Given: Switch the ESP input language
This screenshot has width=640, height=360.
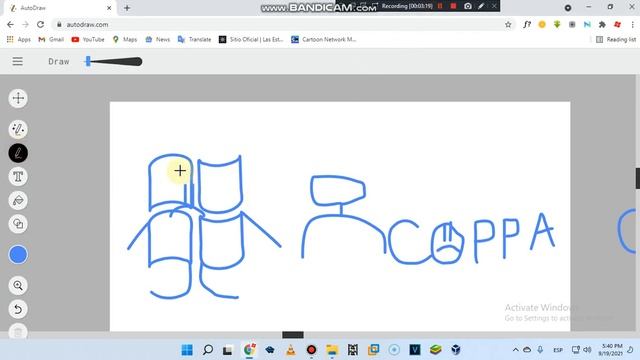Looking at the screenshot, I should 558,350.
